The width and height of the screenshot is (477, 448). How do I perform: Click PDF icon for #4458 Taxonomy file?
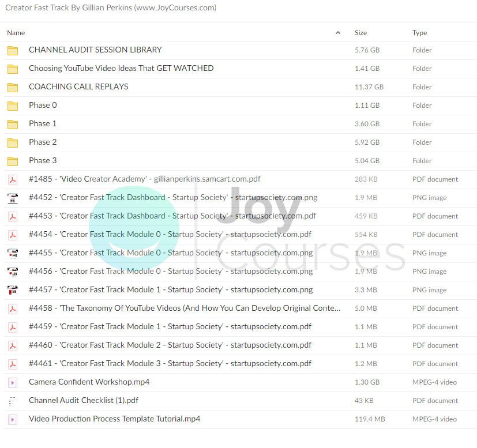click(x=13, y=308)
